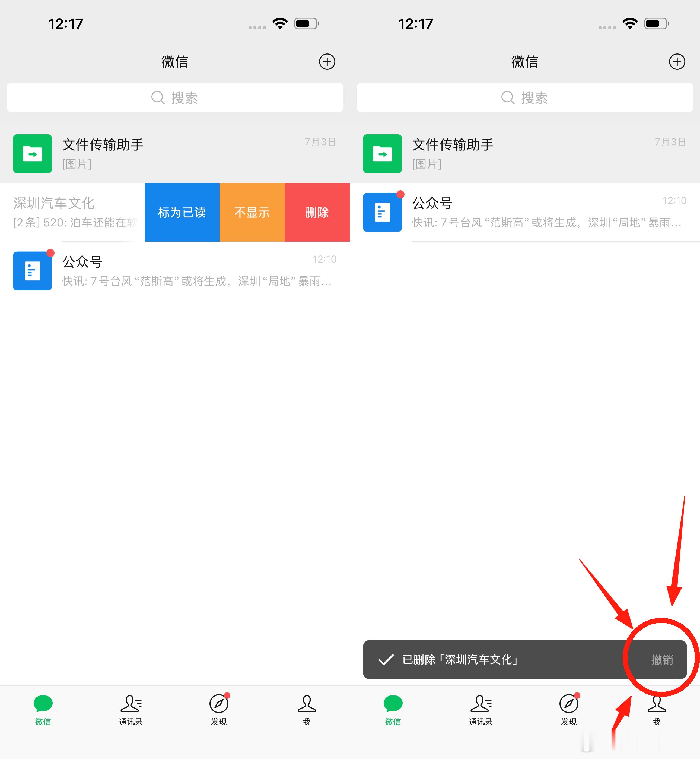The width and height of the screenshot is (700, 759).
Task: Tap 7月3日 date in left phone
Action: pos(320,142)
